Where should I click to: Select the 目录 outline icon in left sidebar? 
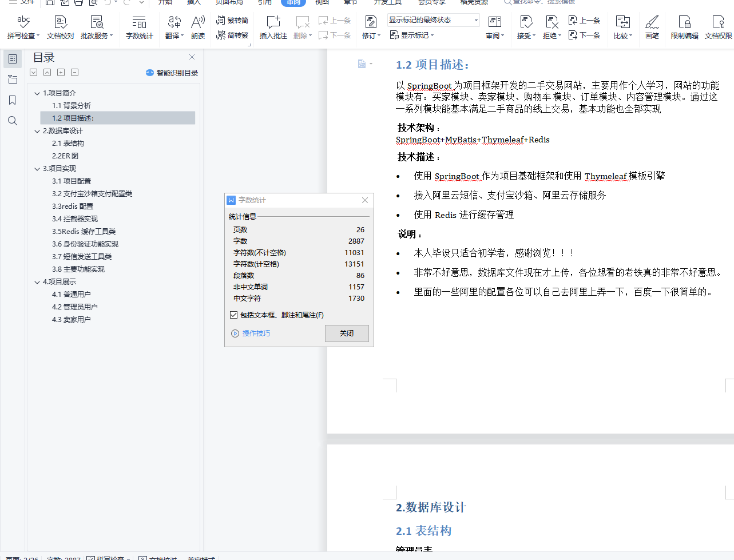coord(13,58)
